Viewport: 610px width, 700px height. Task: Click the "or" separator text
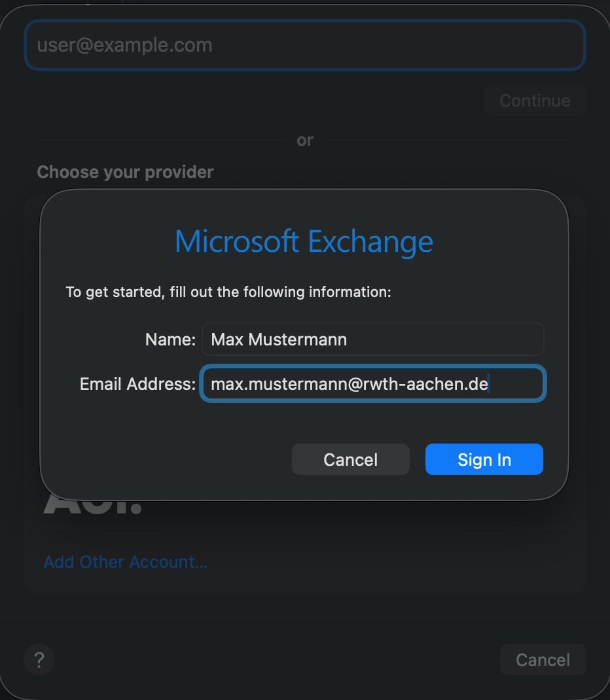point(305,140)
